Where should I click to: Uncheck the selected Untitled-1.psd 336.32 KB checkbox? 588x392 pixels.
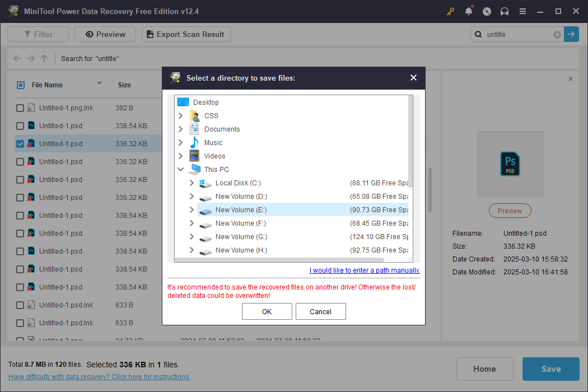[20, 144]
